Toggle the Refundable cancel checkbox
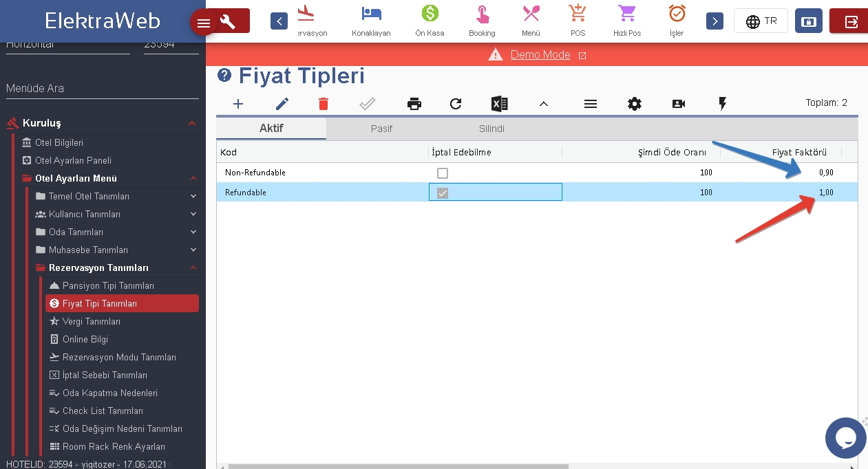868x469 pixels. tap(443, 193)
